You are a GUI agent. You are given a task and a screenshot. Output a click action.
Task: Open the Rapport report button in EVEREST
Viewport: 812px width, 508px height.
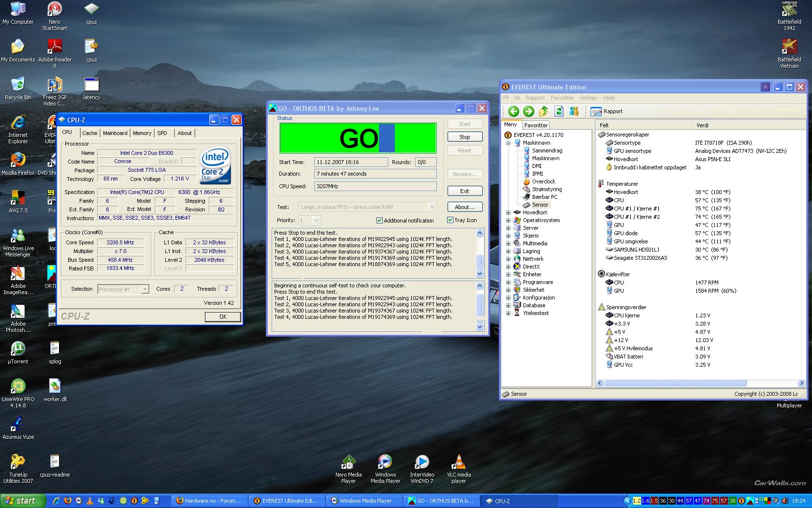[607, 111]
